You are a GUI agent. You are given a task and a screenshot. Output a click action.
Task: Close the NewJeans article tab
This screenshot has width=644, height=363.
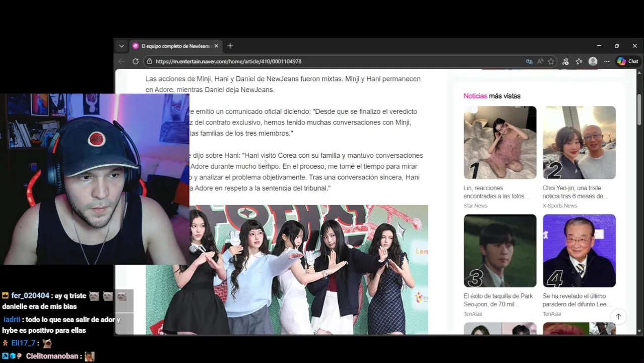216,46
